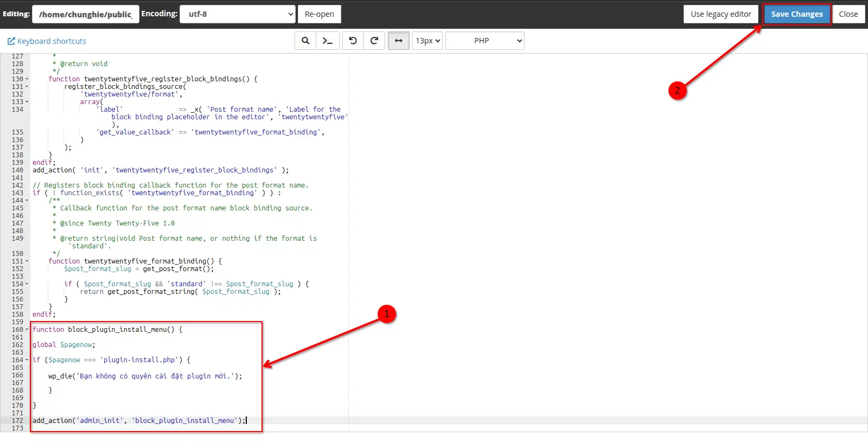The image size is (868, 443).
Task: Open the command prompt terminal icon
Action: [328, 41]
